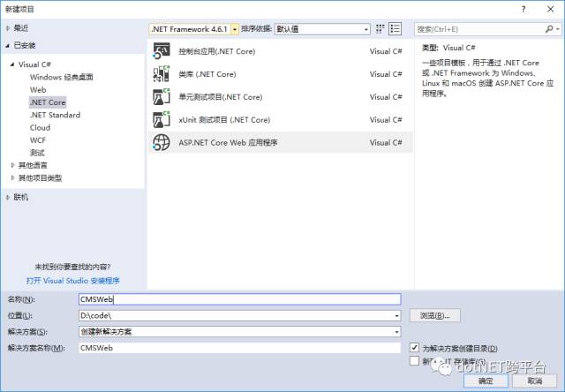The image size is (565, 392).
Task: Toggle the new Git repository checkbox
Action: click(414, 360)
